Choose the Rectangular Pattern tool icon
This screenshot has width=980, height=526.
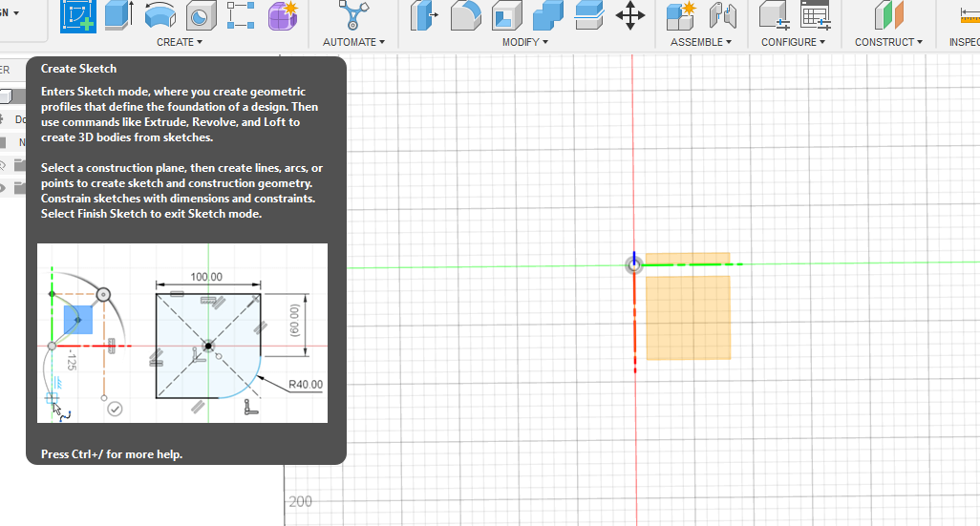[x=241, y=15]
